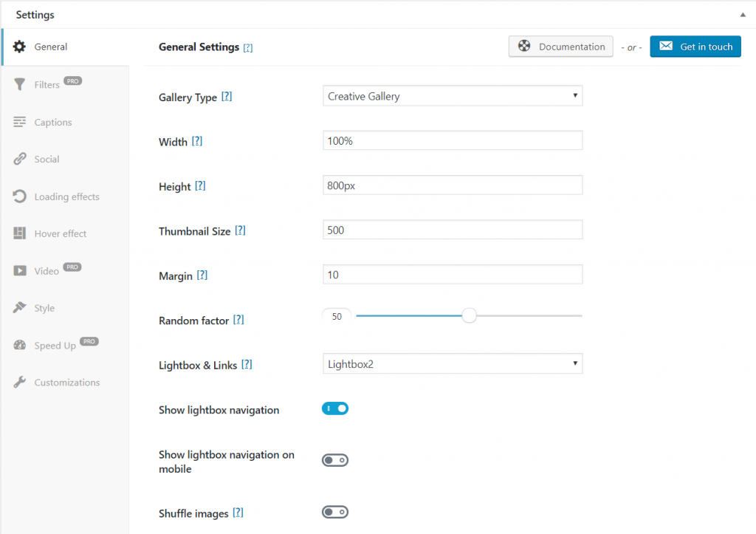
Task: Click the General gear icon in sidebar
Action: (x=19, y=47)
